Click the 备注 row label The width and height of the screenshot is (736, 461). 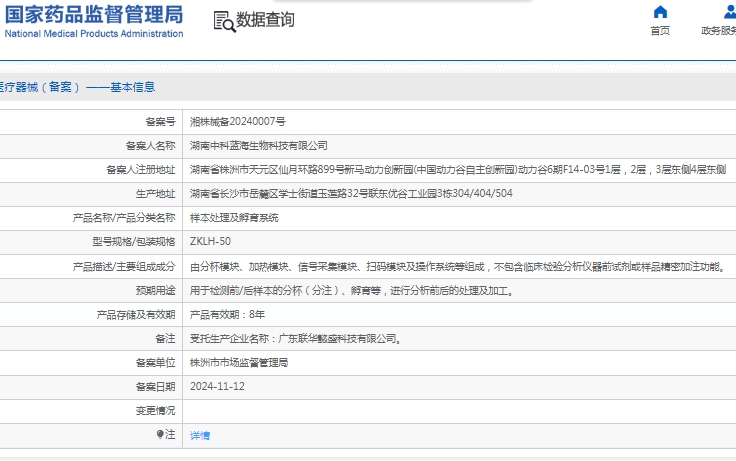(x=166, y=338)
